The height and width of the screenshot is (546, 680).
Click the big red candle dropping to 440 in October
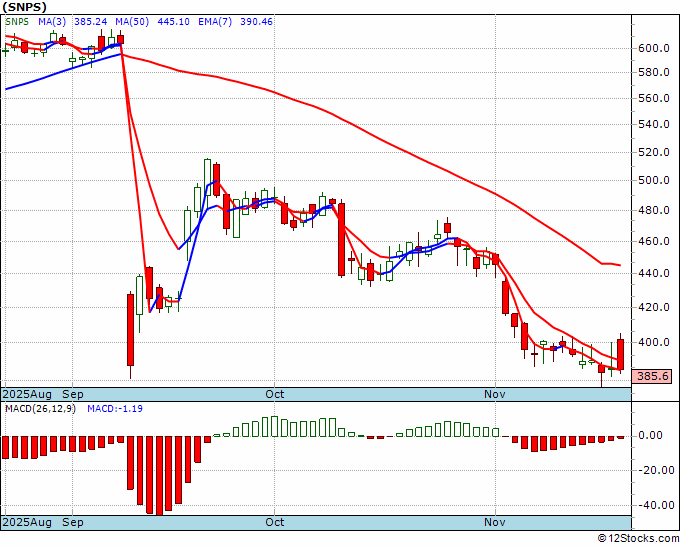(342, 239)
